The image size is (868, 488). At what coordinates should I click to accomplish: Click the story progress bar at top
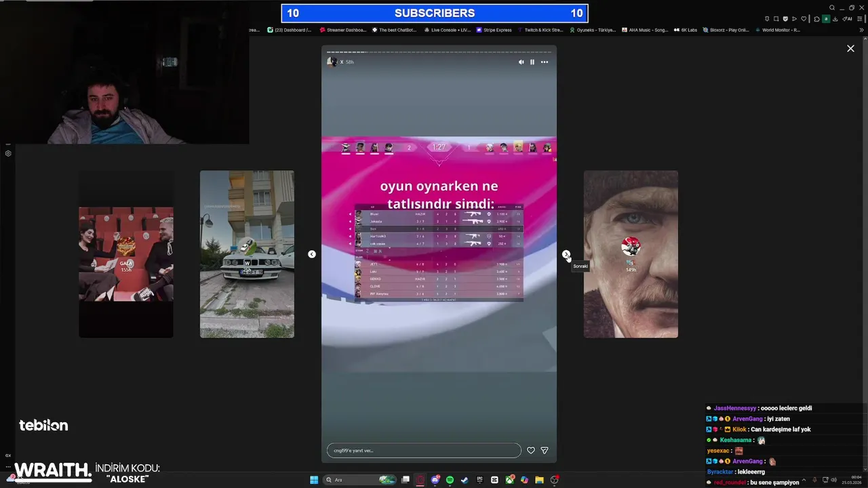pos(439,52)
